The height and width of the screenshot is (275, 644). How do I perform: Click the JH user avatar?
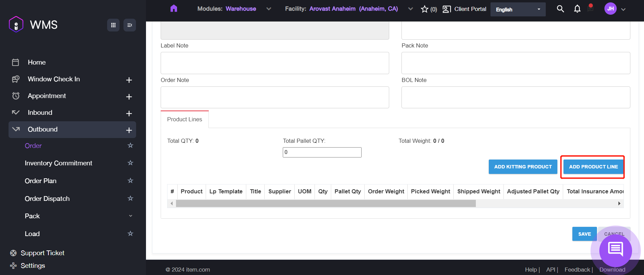pos(610,9)
